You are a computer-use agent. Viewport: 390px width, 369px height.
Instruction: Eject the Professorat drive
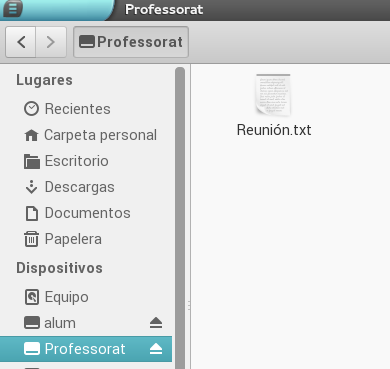pos(156,349)
